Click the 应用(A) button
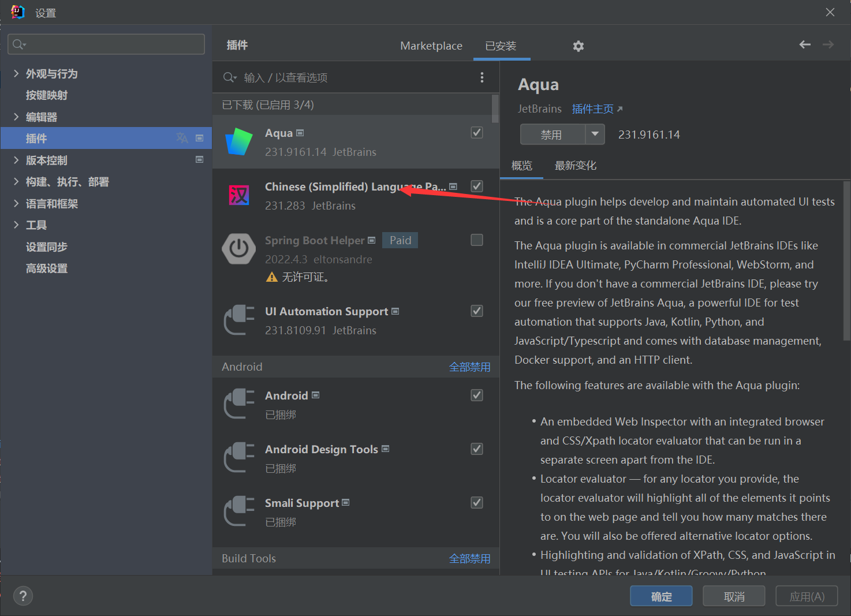The image size is (851, 616). [x=807, y=596]
